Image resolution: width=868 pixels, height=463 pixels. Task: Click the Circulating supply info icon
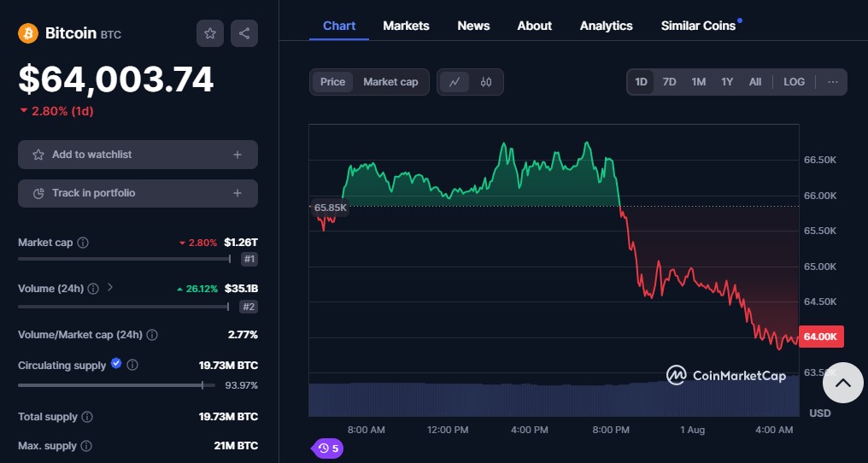pyautogui.click(x=132, y=365)
